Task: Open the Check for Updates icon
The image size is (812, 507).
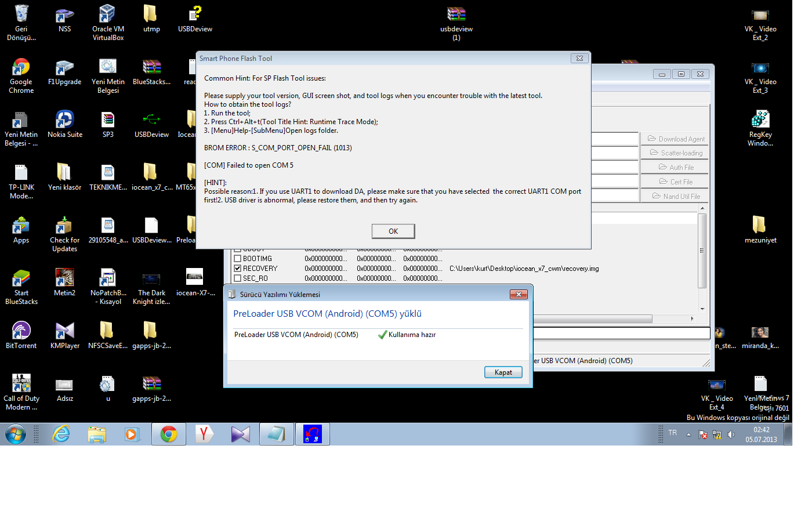Action: point(64,234)
